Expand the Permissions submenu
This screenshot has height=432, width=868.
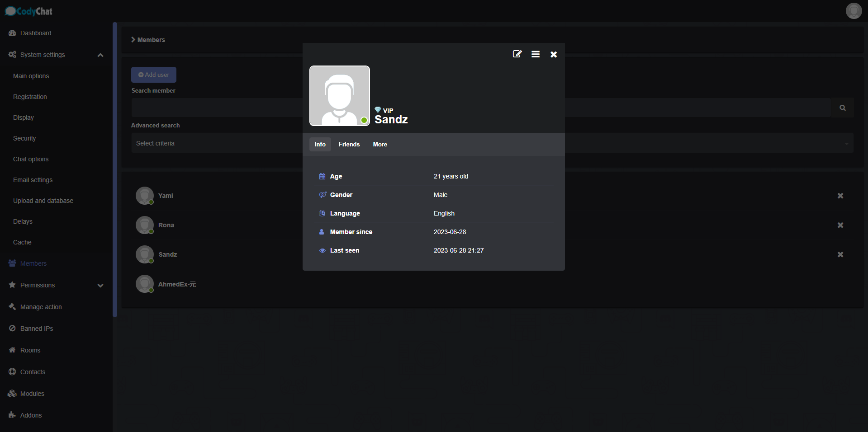point(100,285)
